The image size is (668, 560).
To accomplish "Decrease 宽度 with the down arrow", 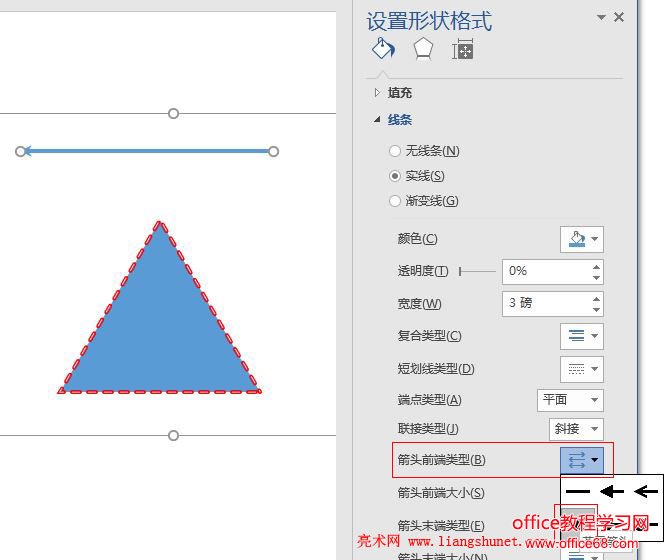I will [596, 310].
